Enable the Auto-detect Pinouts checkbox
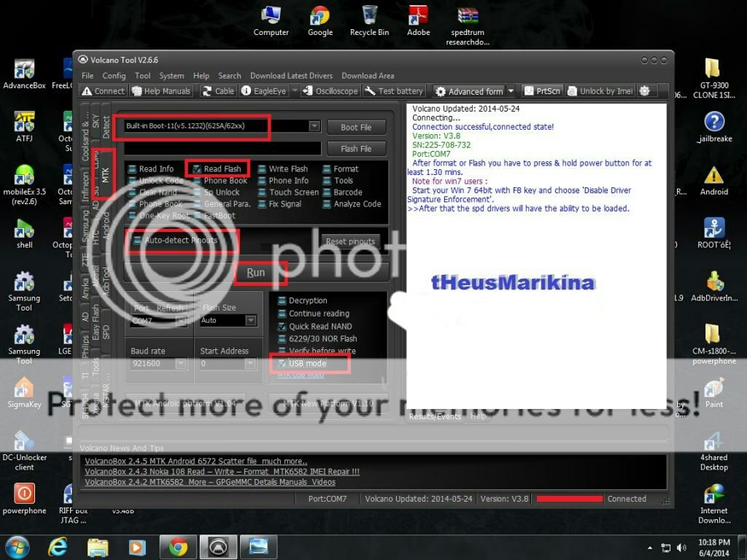 coord(137,240)
